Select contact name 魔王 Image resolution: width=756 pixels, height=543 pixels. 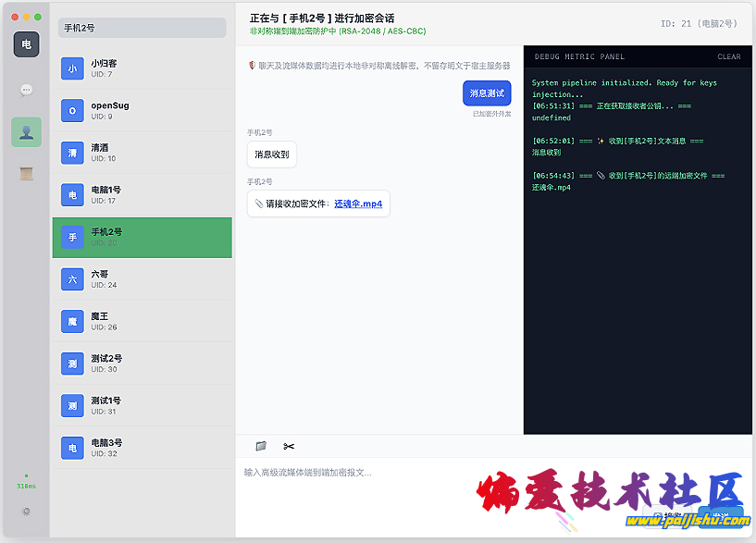(x=100, y=316)
